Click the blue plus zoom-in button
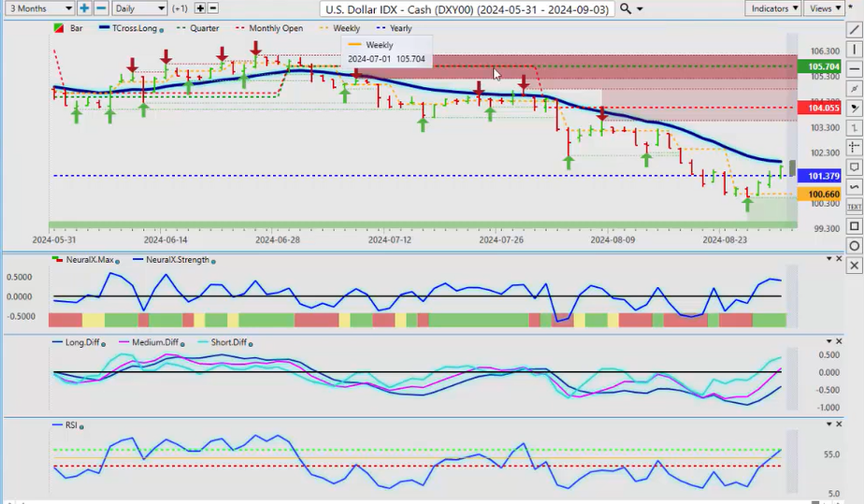 pos(85,8)
